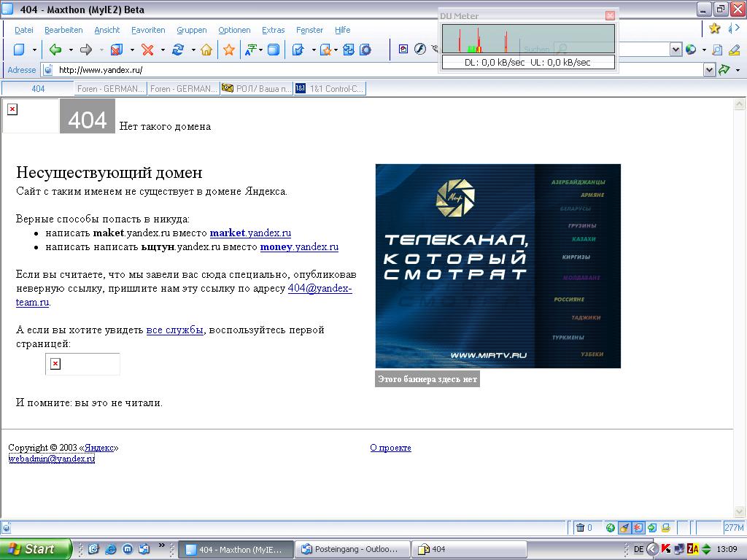This screenshot has height=560, width=747.
Task: Click the highlighter pen icon
Action: pyautogui.click(x=734, y=49)
